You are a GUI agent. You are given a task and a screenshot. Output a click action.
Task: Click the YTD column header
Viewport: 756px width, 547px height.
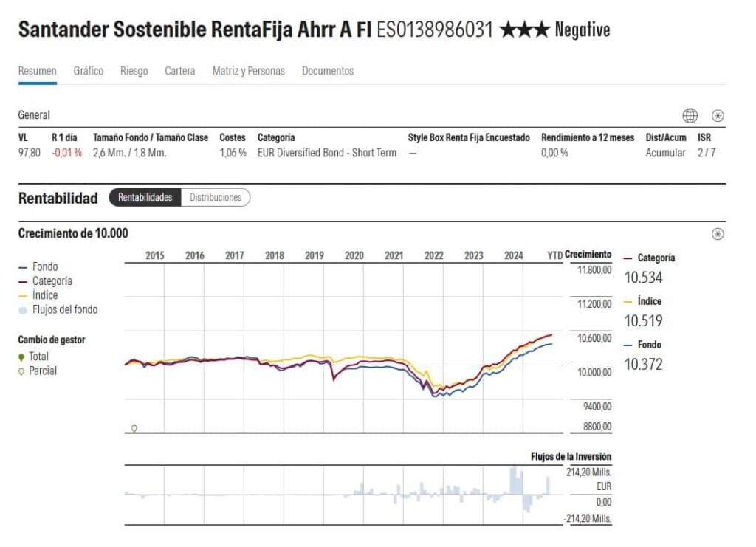tap(555, 255)
